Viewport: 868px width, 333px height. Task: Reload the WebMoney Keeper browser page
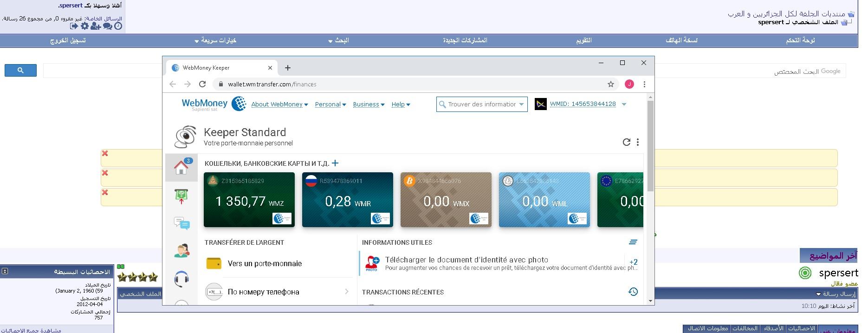coord(202,84)
